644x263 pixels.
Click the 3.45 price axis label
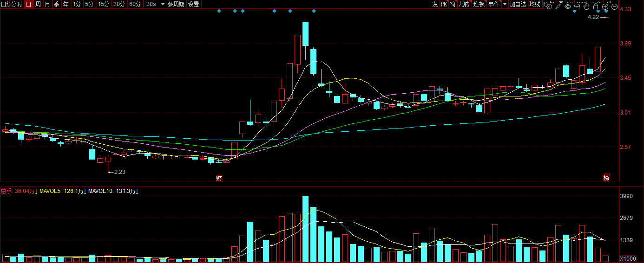coord(625,78)
